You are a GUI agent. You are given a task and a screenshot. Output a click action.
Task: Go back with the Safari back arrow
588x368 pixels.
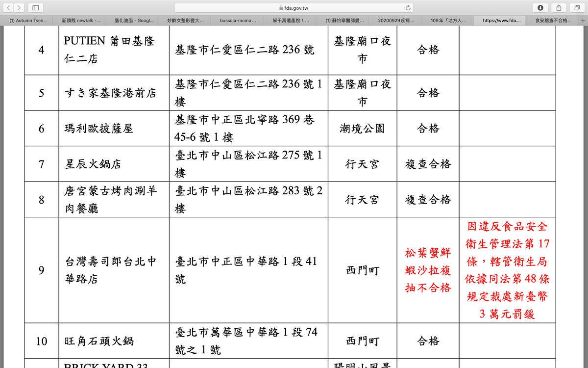tap(8, 7)
